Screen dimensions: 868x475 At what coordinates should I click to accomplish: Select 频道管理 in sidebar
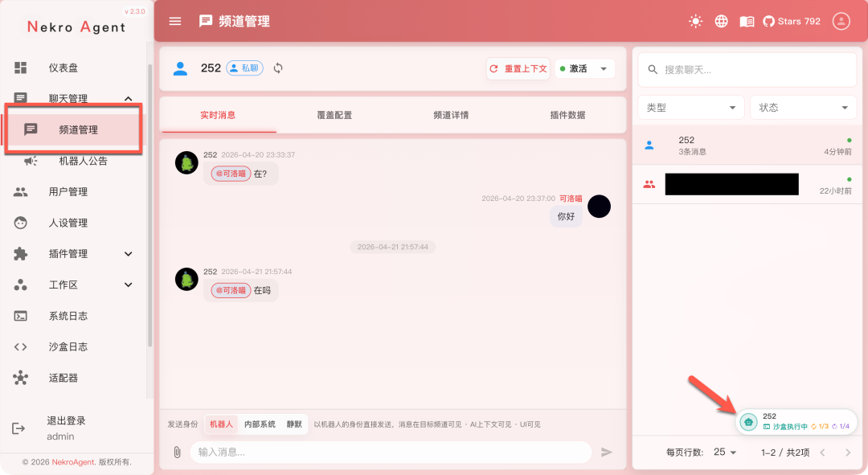(73, 129)
